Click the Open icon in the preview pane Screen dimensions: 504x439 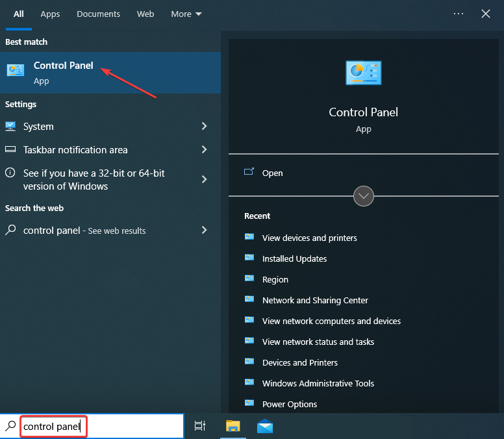pos(249,171)
